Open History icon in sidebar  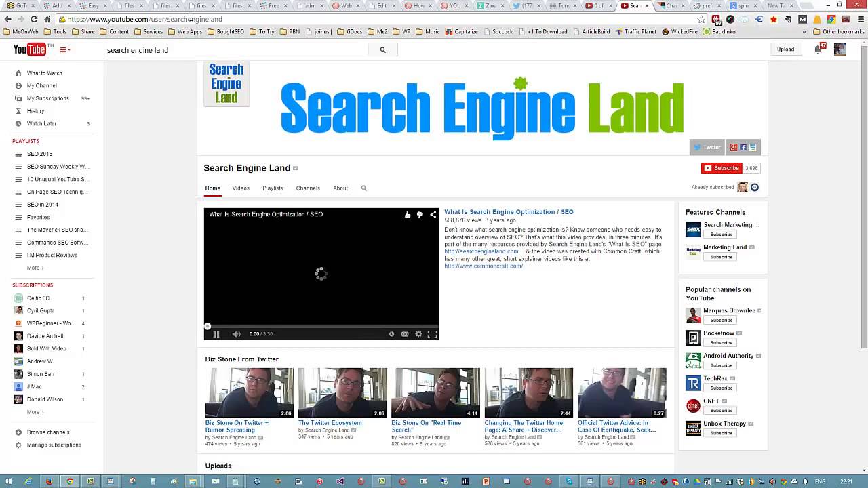click(18, 111)
